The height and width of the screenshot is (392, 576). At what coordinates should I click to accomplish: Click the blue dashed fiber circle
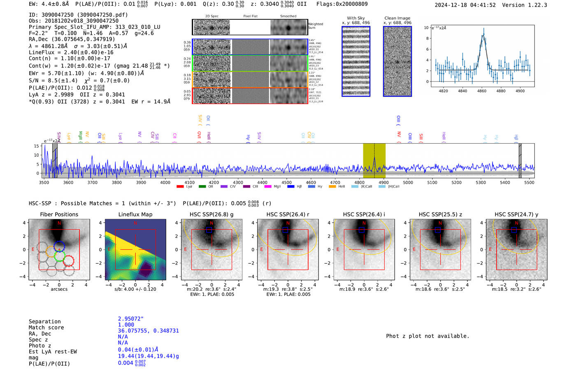pos(59,247)
